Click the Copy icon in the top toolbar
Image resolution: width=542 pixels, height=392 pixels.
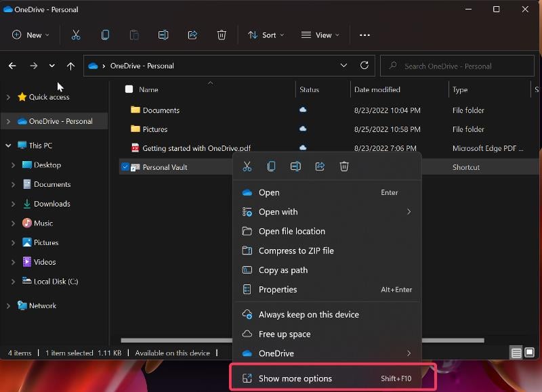coord(105,35)
